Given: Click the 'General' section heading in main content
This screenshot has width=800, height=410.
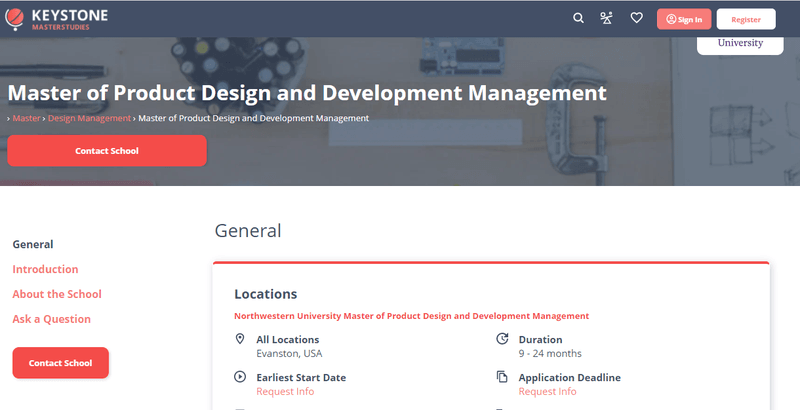Looking at the screenshot, I should (x=248, y=230).
